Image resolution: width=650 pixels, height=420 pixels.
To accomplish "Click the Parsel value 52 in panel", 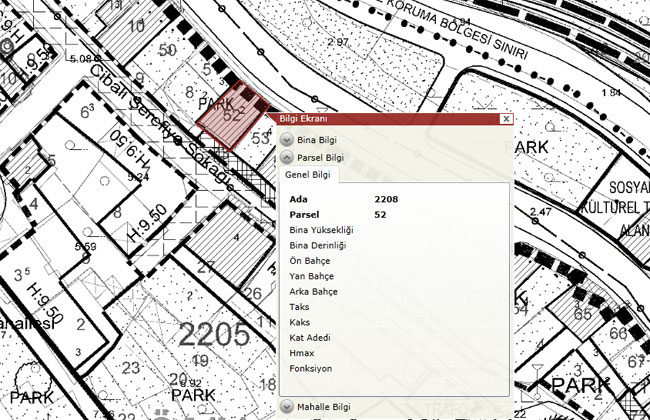I will click(x=381, y=215).
